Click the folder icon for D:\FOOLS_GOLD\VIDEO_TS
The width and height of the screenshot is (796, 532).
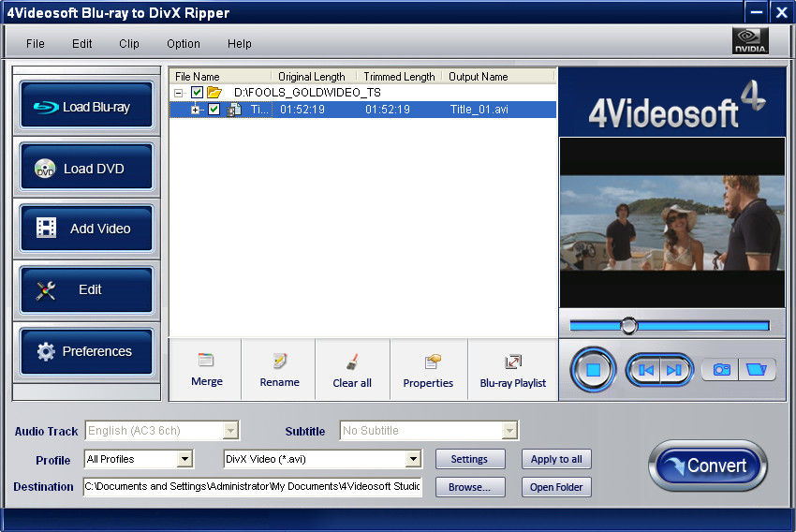[214, 93]
